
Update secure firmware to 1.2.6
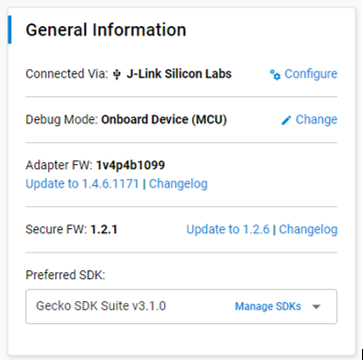228,229
